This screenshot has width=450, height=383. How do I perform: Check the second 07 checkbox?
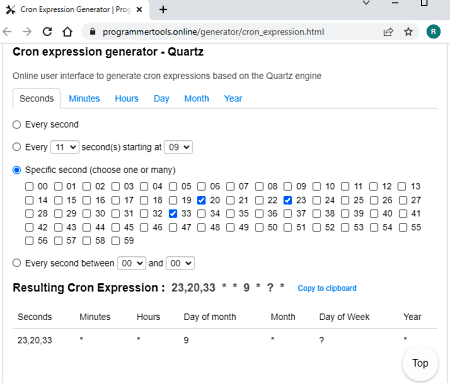pos(230,186)
